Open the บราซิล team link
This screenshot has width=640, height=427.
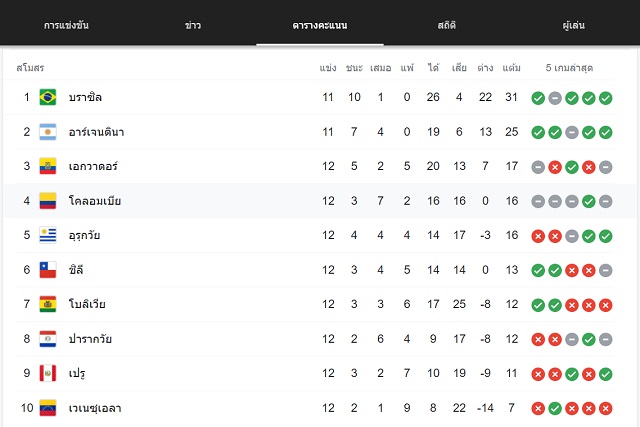[x=85, y=97]
